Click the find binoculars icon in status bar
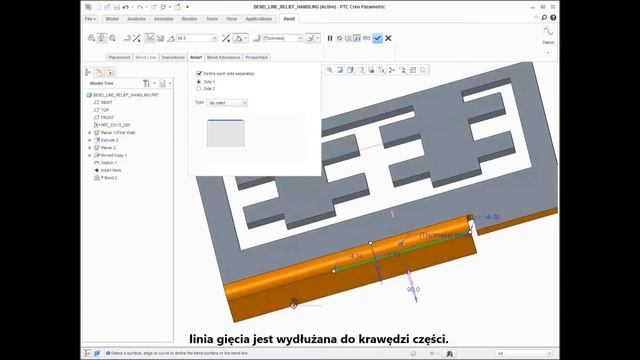The image size is (640, 360). (449, 353)
